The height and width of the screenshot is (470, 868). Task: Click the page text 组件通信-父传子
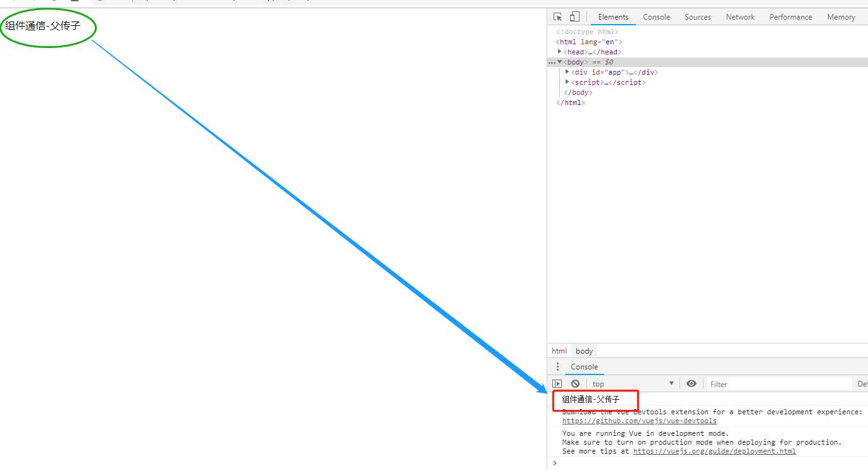pyautogui.click(x=43, y=26)
